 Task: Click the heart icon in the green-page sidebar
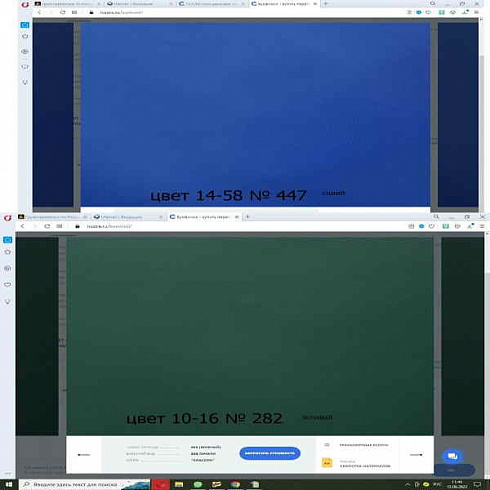pos(7,284)
